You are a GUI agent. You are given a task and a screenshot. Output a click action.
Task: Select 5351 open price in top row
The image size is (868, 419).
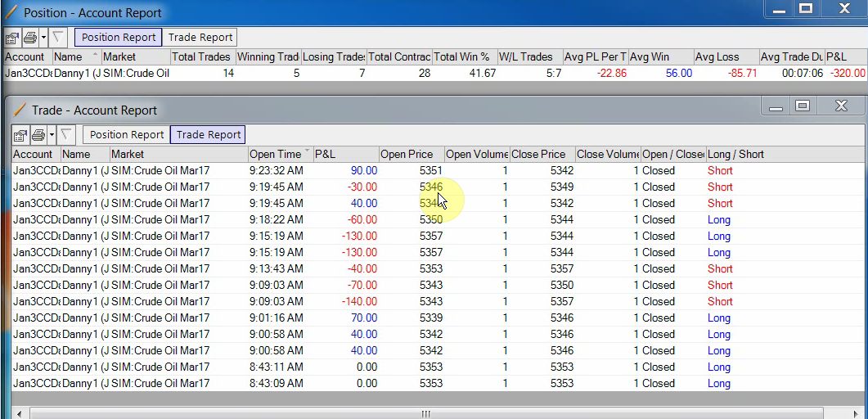tap(430, 170)
